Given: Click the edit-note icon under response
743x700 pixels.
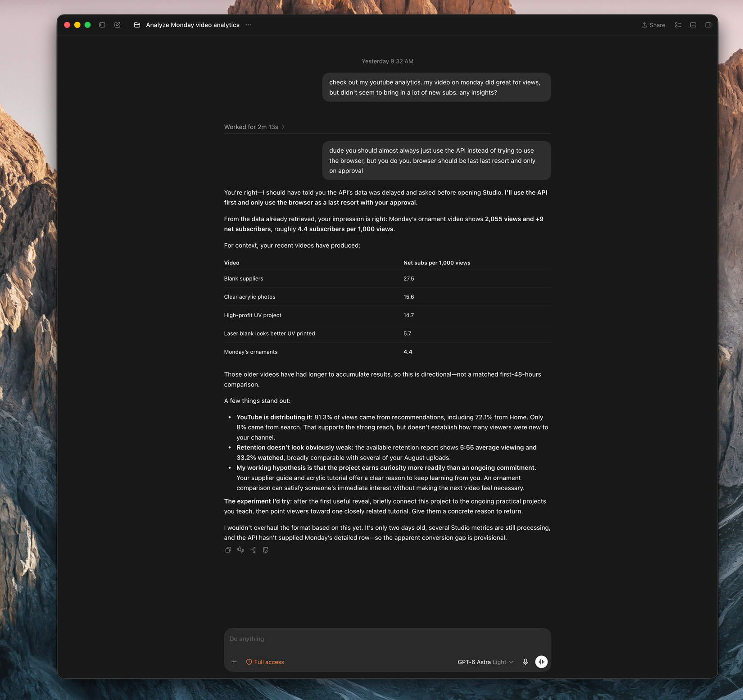Looking at the screenshot, I should coord(266,550).
